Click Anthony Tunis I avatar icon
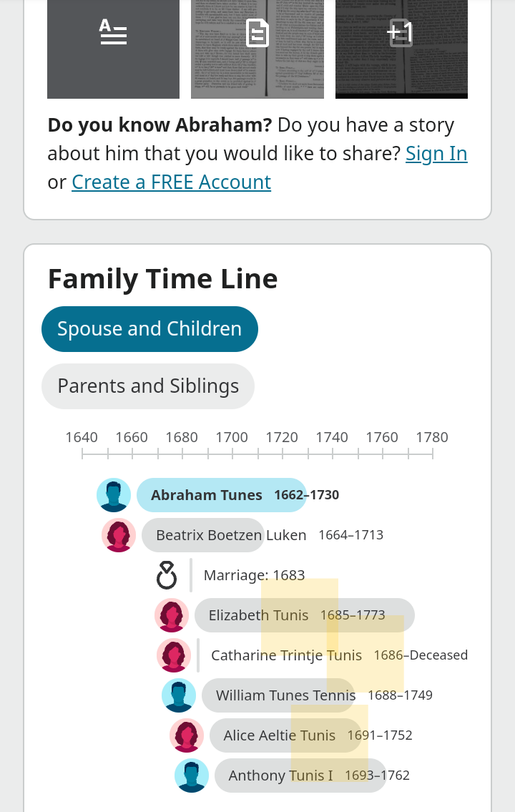515x812 pixels. (192, 776)
